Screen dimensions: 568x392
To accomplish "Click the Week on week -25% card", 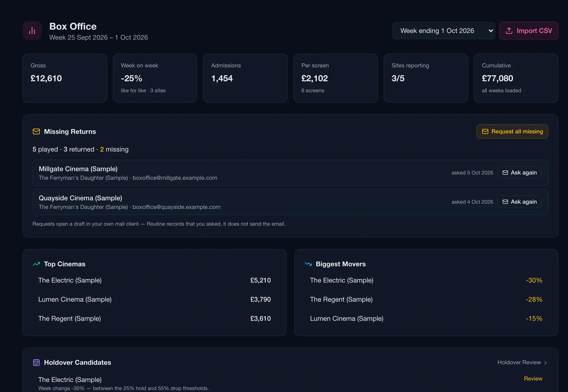I will coord(155,78).
